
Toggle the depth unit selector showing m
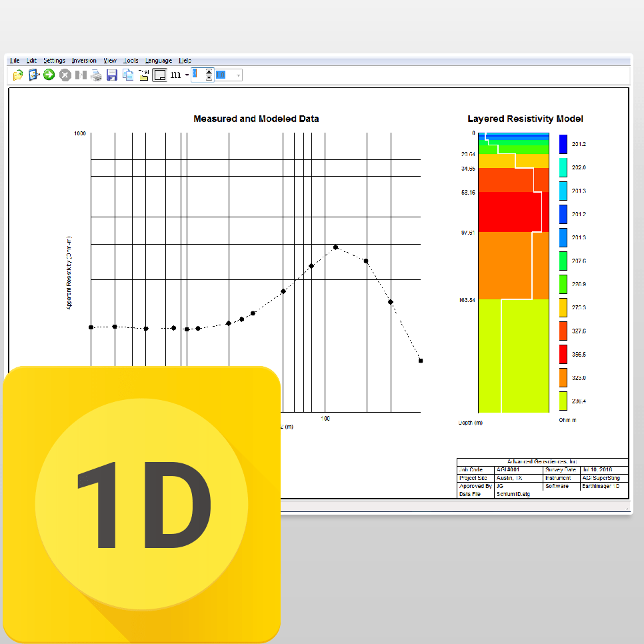coord(175,75)
